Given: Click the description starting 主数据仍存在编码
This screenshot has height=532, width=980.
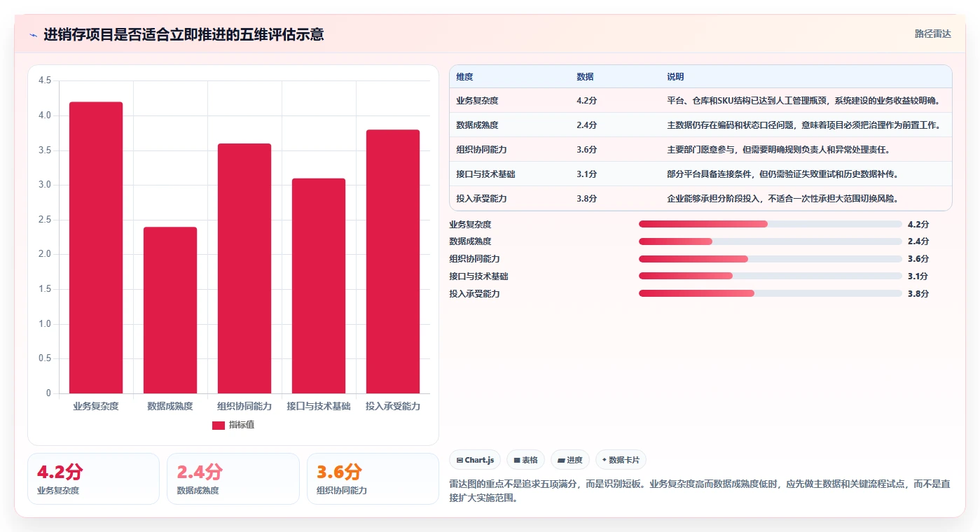Looking at the screenshot, I should click(803, 125).
